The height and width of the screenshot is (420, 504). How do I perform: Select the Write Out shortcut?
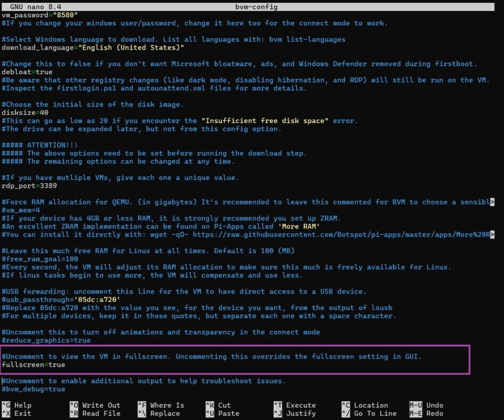[101, 405]
